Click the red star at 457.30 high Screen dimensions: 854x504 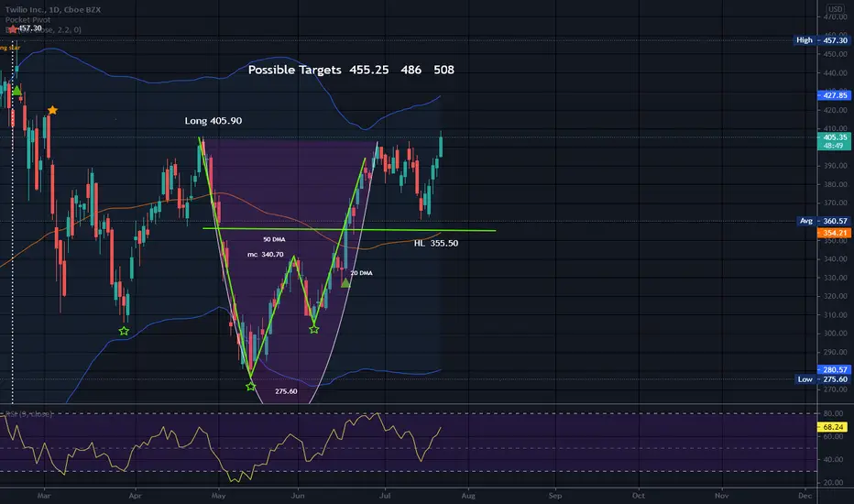(x=12, y=29)
